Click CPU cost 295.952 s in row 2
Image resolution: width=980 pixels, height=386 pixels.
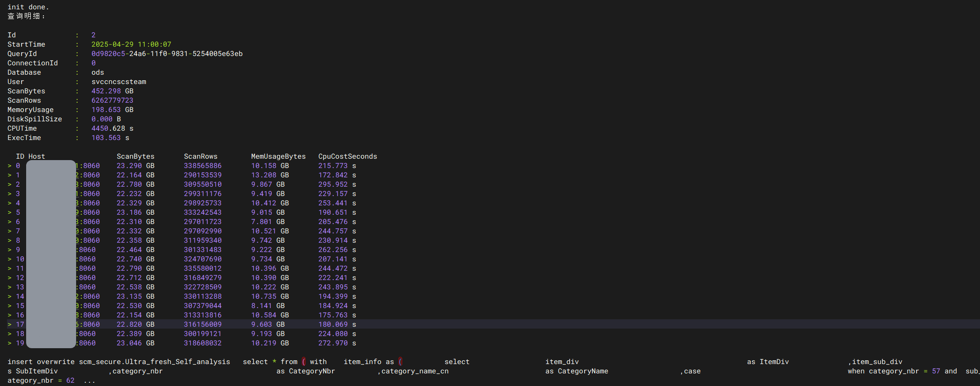(x=337, y=184)
